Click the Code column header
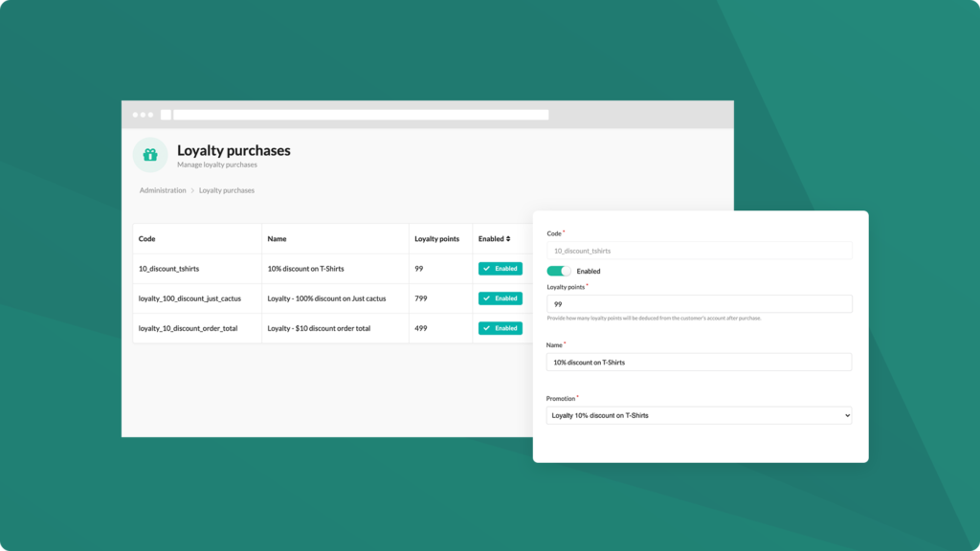The width and height of the screenshot is (980, 551). pos(145,238)
